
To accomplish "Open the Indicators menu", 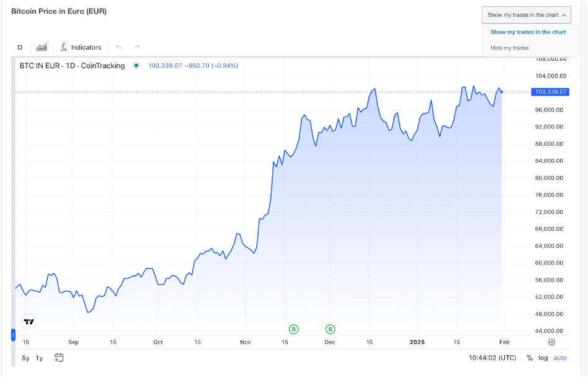I will pos(81,47).
